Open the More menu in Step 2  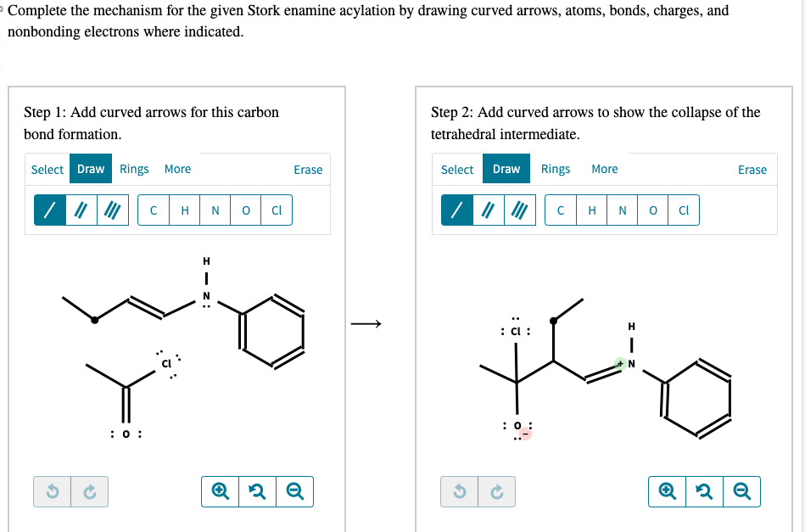pyautogui.click(x=605, y=169)
